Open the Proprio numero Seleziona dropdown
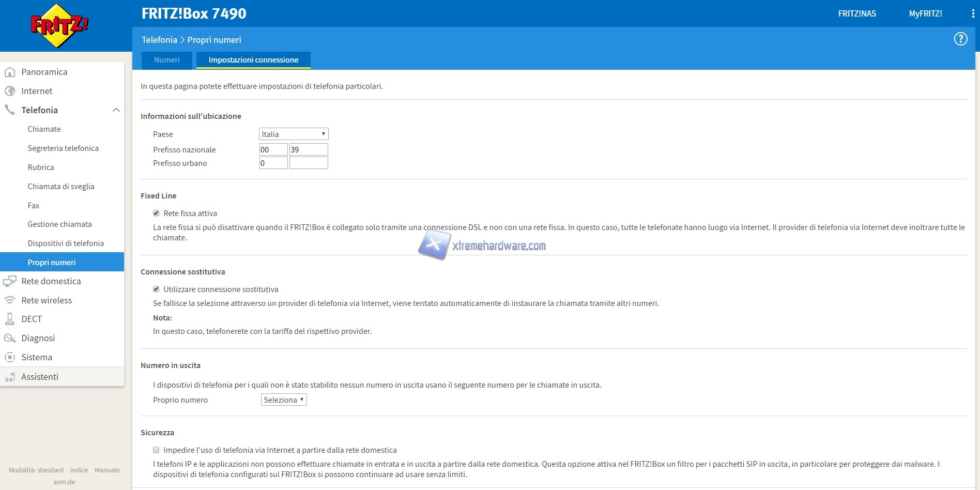This screenshot has width=980, height=490. pyautogui.click(x=283, y=400)
